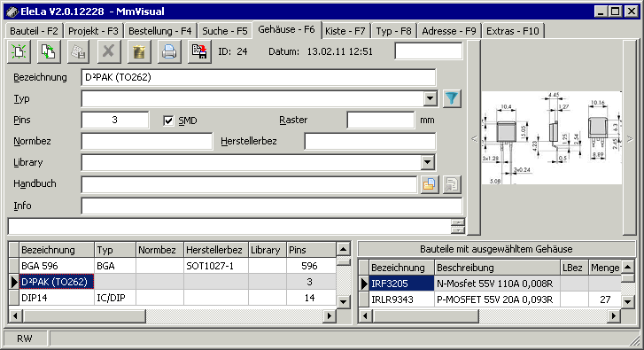The height and width of the screenshot is (350, 644).
Task: Click the Herstellerbez input field
Action: tap(370, 141)
